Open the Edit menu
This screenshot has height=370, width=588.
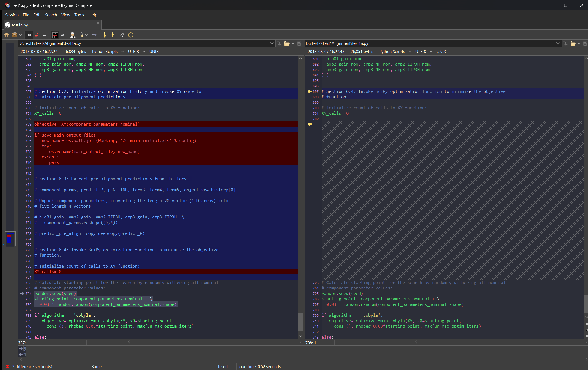click(x=37, y=15)
